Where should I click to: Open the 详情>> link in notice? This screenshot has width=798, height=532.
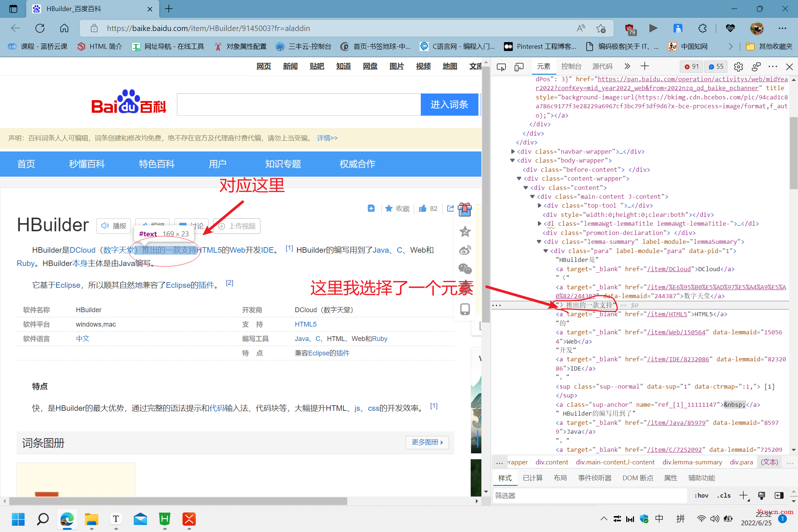(x=327, y=138)
